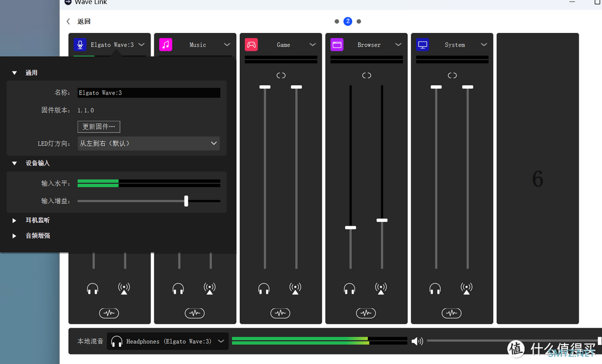Mute headphone monitor on Game channel
The width and height of the screenshot is (602, 364).
(x=264, y=289)
